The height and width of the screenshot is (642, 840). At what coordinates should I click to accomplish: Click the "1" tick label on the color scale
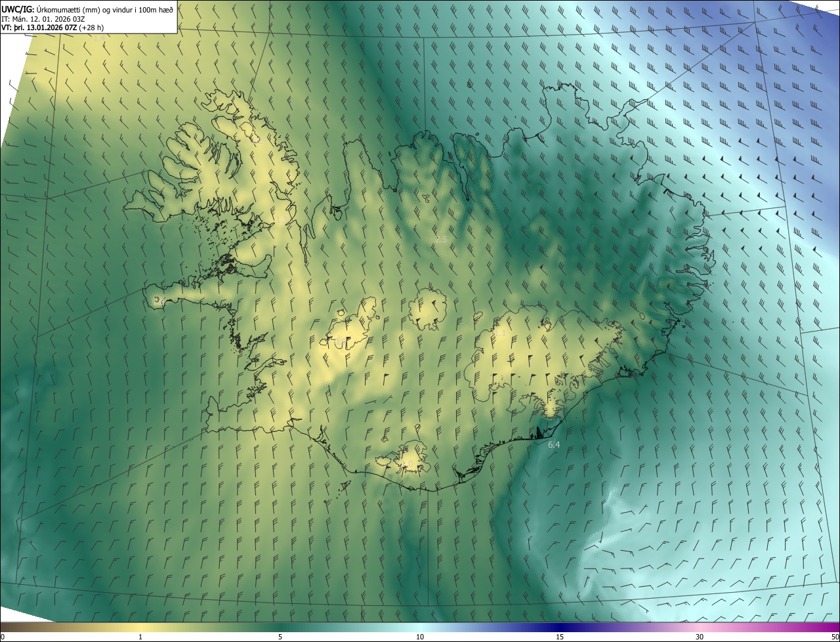140,637
